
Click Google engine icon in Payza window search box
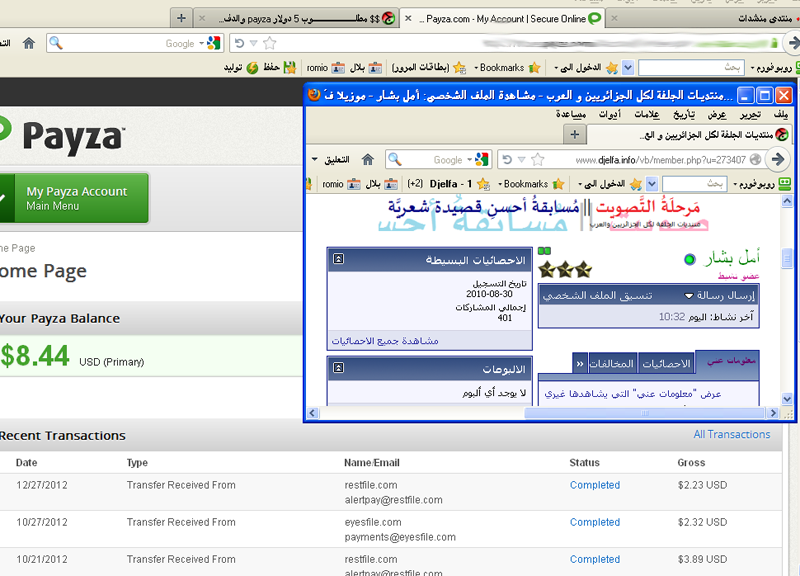[214, 43]
